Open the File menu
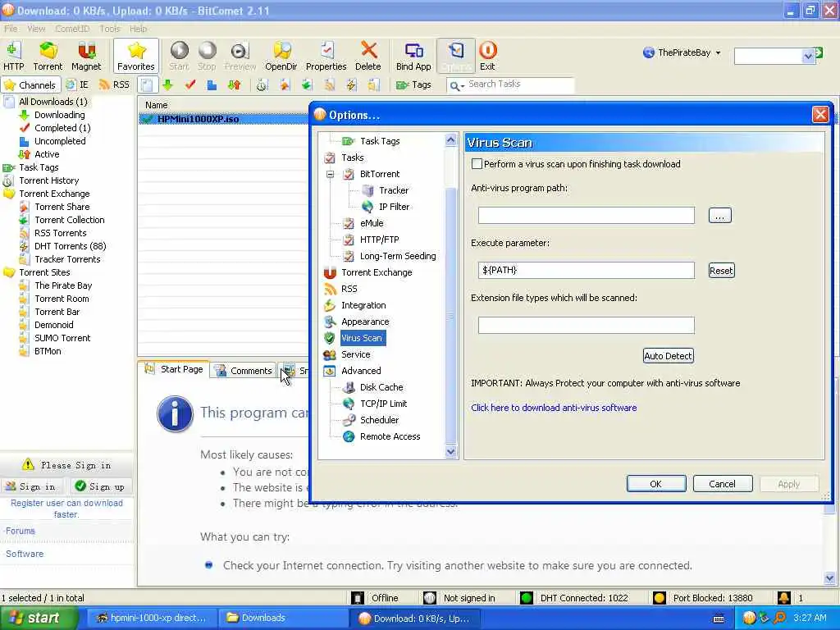 [x=11, y=29]
